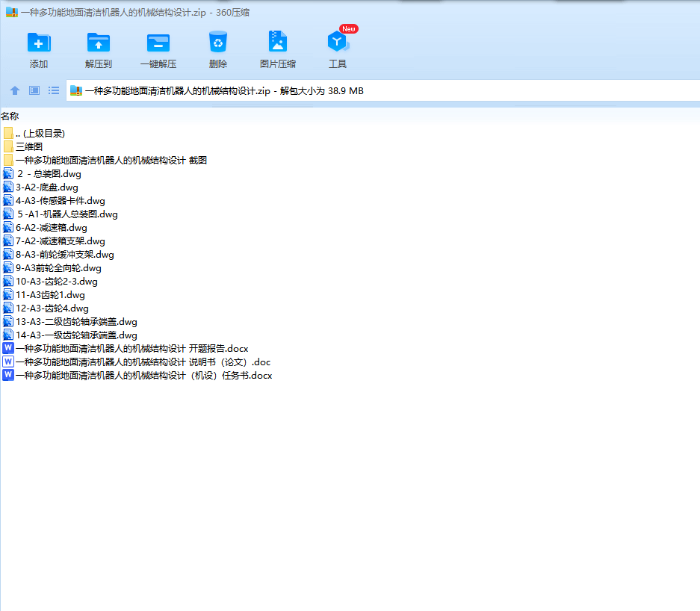This screenshot has height=611, width=700.
Task: Click the Word icon of 开题报告.docx
Action: tap(8, 348)
